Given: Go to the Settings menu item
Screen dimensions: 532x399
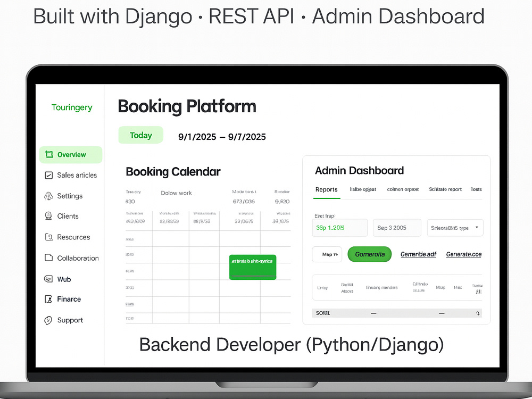Looking at the screenshot, I should 71,196.
